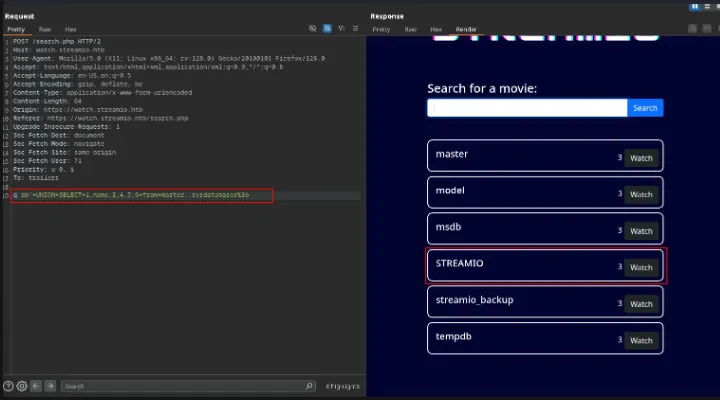Select the top-bottom split layout icon
This screenshot has height=400, width=720.
click(x=707, y=6)
